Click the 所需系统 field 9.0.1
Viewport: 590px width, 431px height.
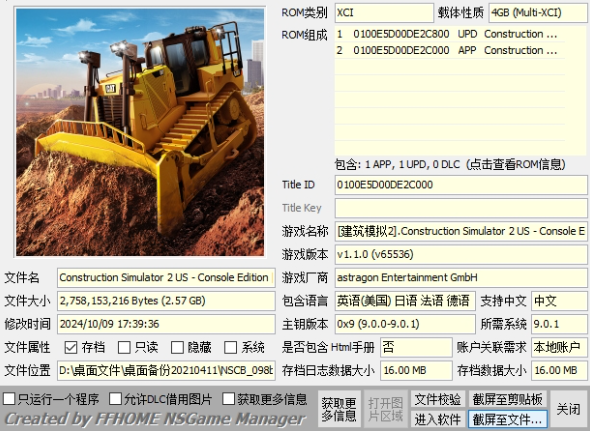point(559,324)
